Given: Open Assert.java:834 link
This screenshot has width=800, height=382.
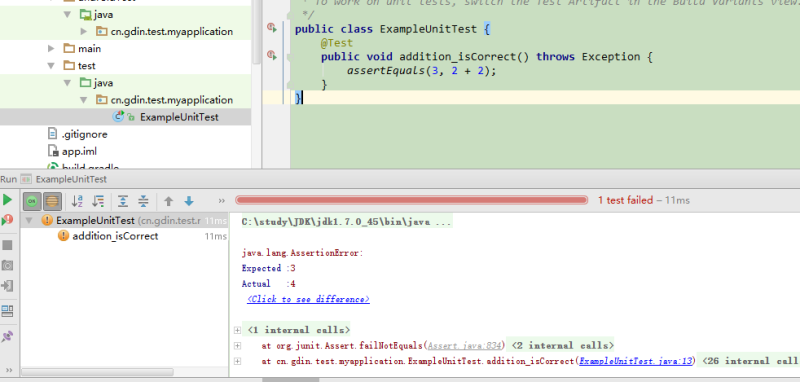Looking at the screenshot, I should (466, 346).
